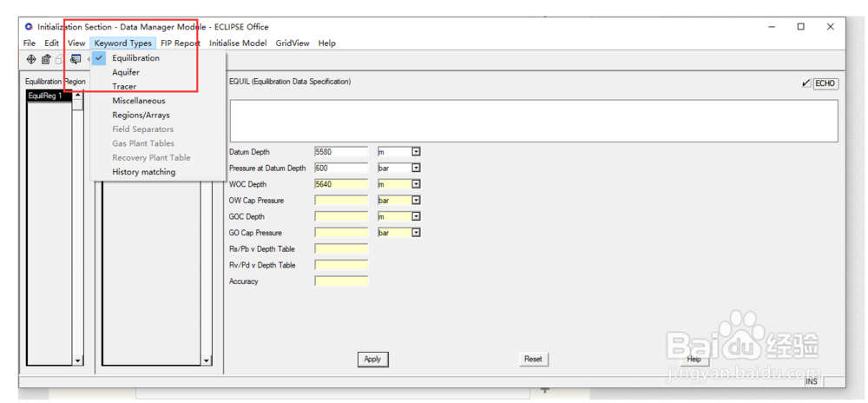Choose Tracer keyword type

(x=124, y=86)
